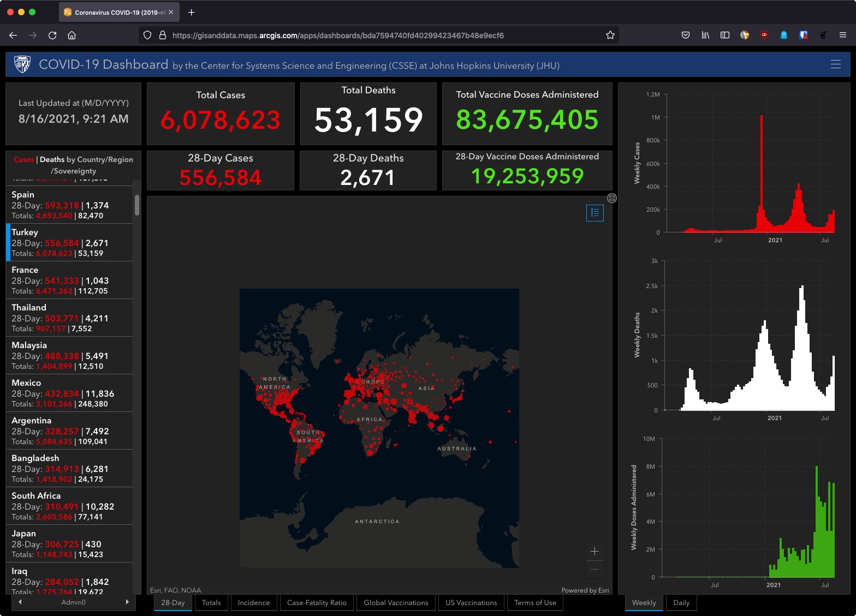Expand the map to full view
This screenshot has width=856, height=616.
(x=612, y=198)
